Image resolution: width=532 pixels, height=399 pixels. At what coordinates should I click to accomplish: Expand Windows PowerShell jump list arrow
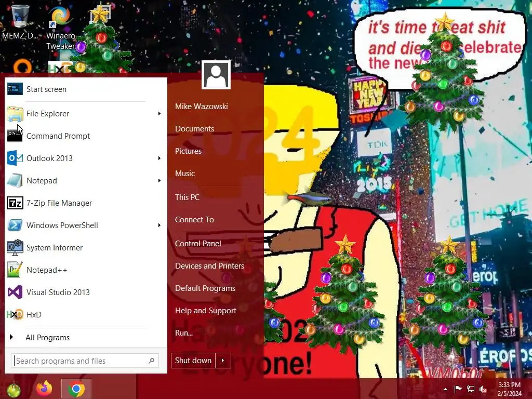[159, 225]
